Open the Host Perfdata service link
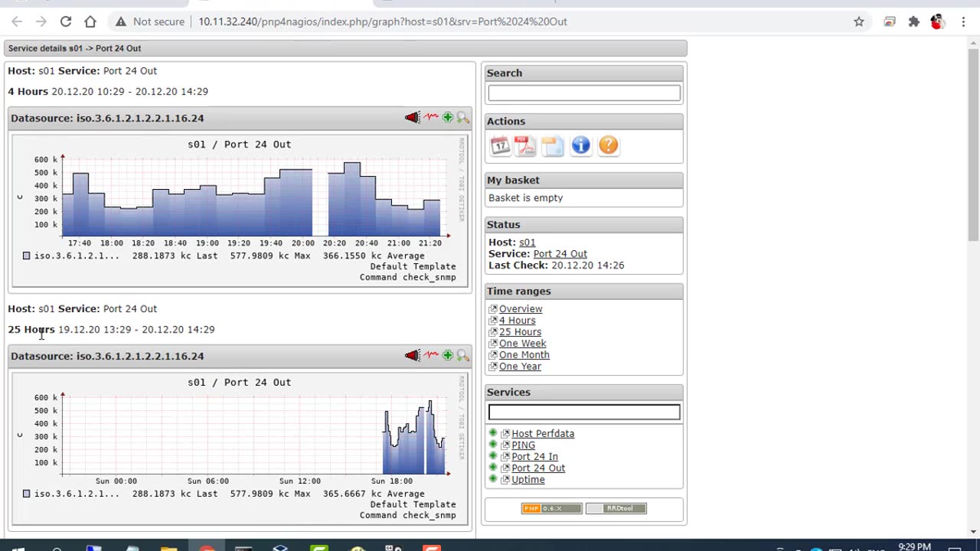Image resolution: width=980 pixels, height=551 pixels. click(x=543, y=434)
